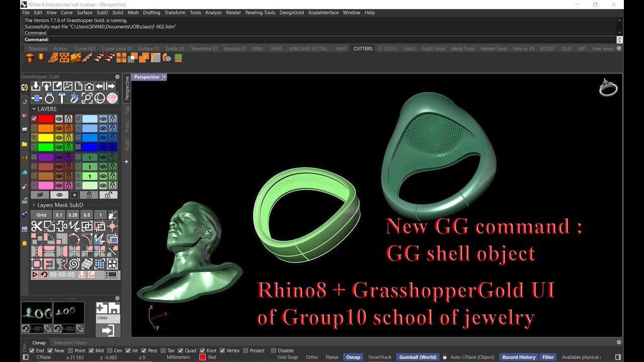Check the Disable osnap checkbox
The height and width of the screenshot is (362, 644).
(274, 350)
